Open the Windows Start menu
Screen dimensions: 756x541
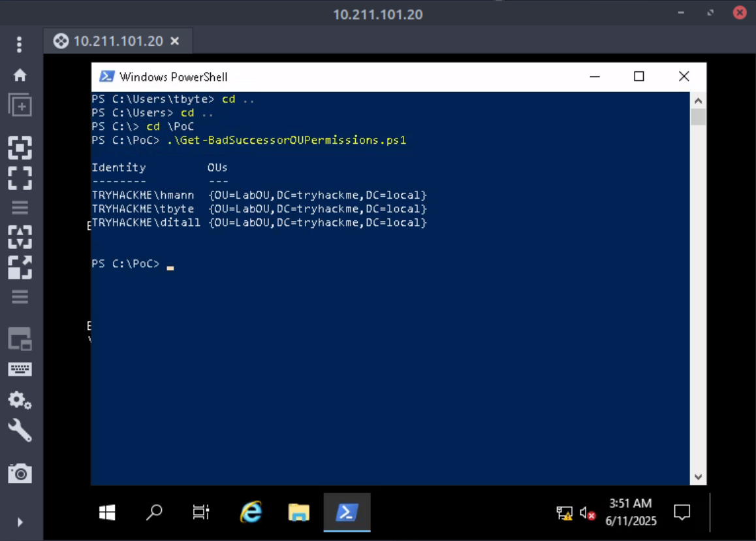click(108, 512)
